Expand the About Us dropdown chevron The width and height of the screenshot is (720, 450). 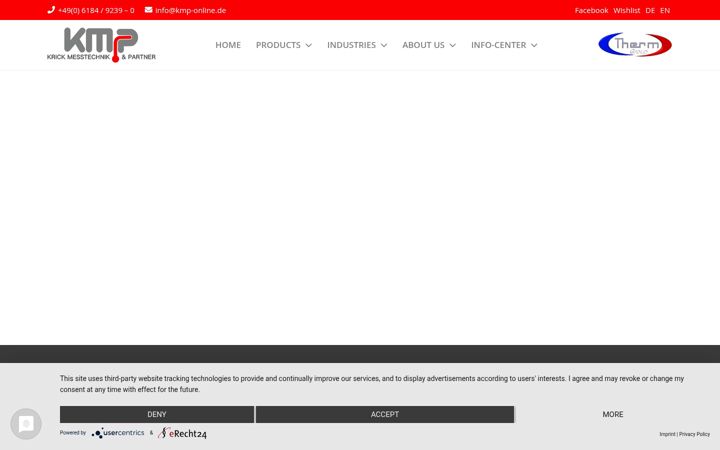(453, 45)
